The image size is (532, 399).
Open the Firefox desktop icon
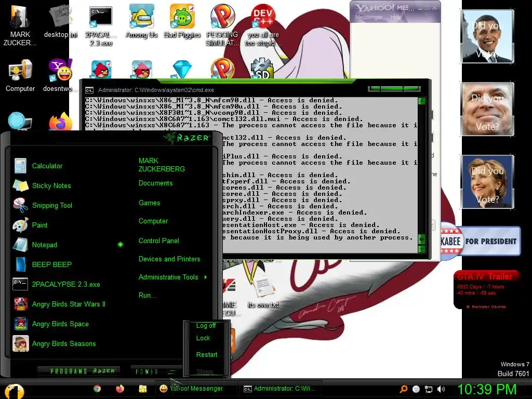tap(60, 122)
